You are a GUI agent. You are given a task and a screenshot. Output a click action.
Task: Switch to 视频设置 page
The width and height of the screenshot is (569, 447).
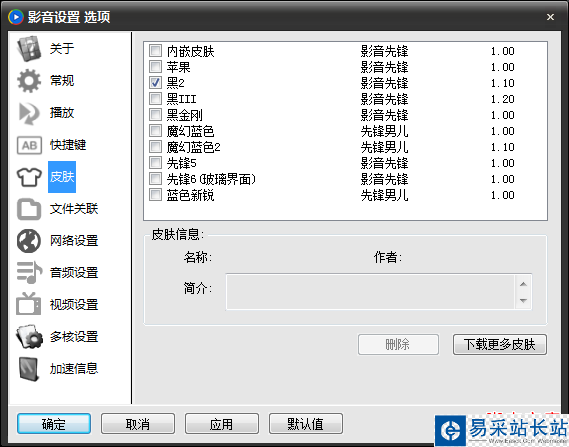click(74, 304)
